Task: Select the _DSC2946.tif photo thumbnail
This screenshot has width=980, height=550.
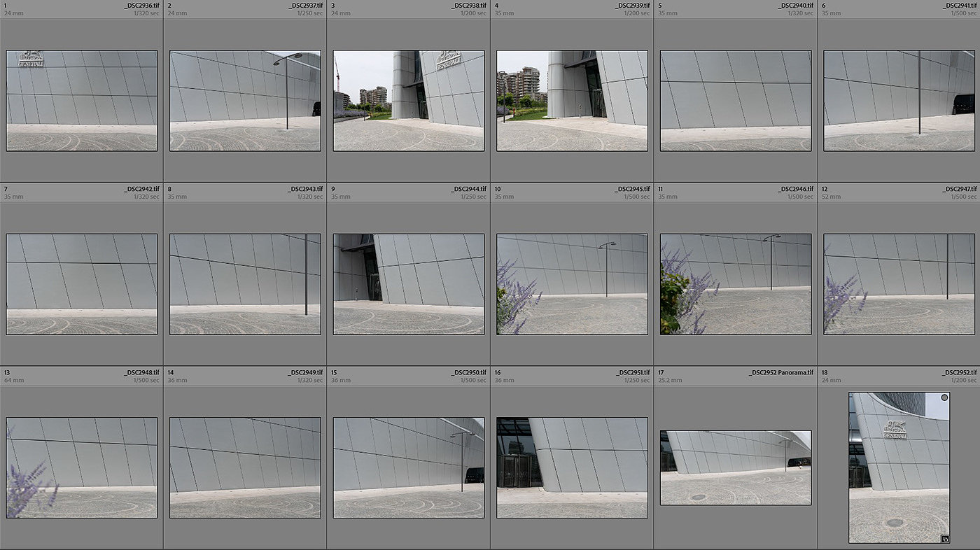Action: [x=736, y=284]
